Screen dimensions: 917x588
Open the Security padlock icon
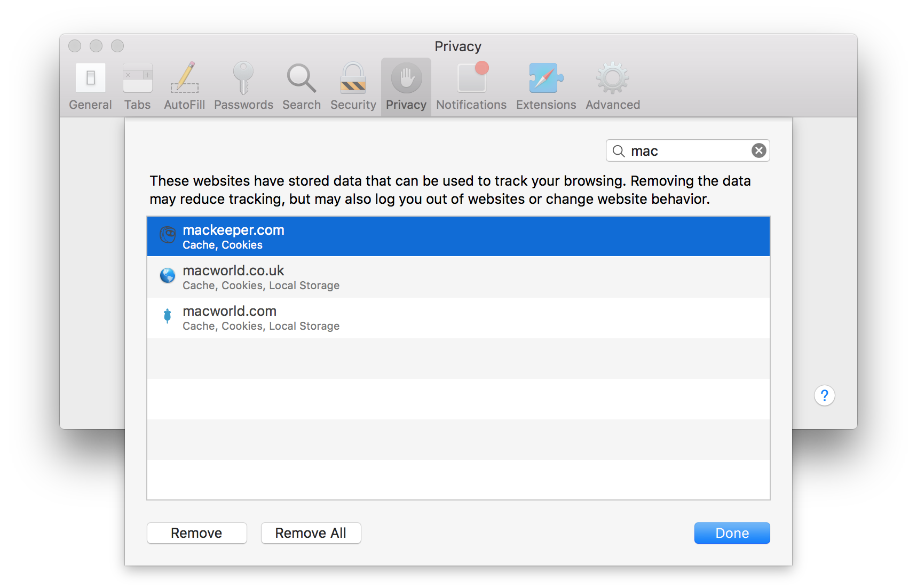[x=353, y=78]
